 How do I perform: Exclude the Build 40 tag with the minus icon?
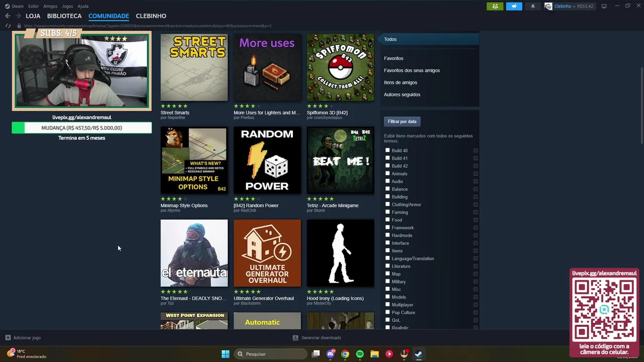tap(475, 150)
